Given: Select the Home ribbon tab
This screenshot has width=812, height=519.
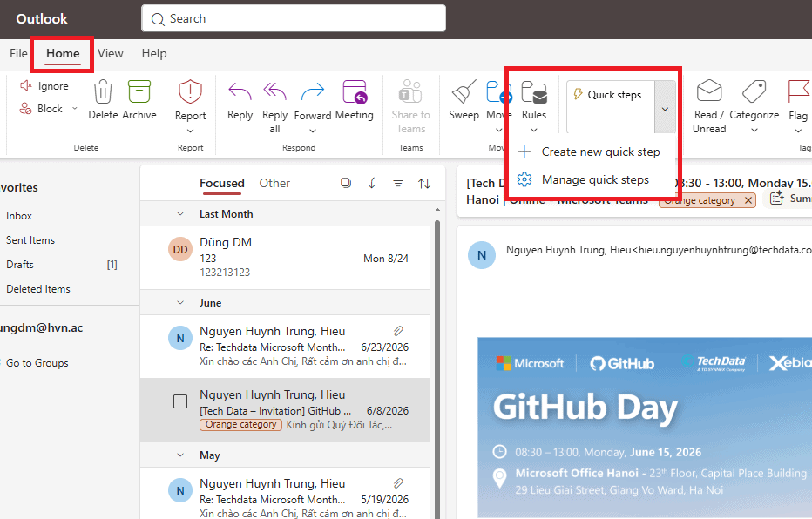Looking at the screenshot, I should (63, 53).
